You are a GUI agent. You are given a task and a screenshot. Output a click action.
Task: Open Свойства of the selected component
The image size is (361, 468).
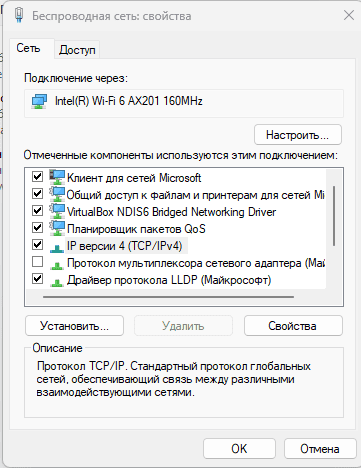pyautogui.click(x=293, y=326)
